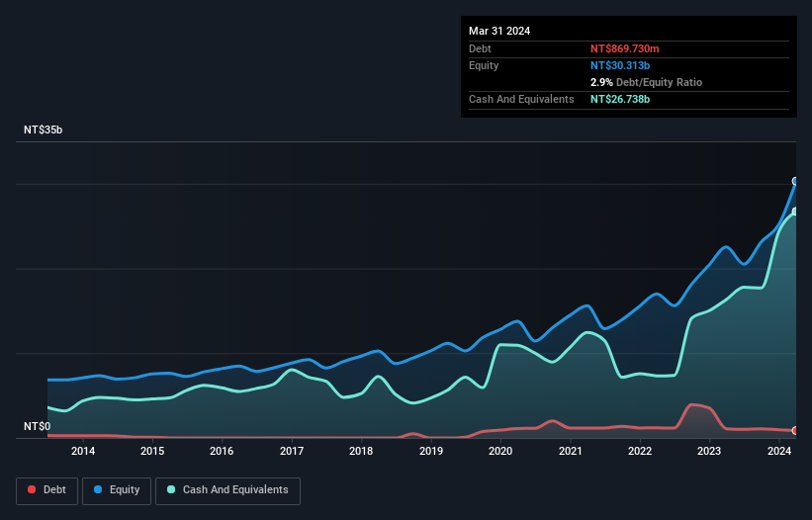Screen dimensions: 812x520
Task: Select the 2021 x-axis label
Action: click(570, 451)
